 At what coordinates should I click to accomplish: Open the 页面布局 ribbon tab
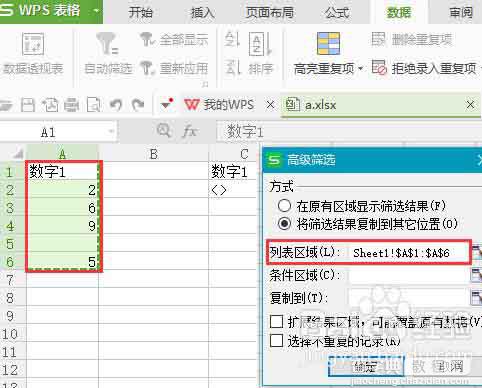pyautogui.click(x=270, y=13)
